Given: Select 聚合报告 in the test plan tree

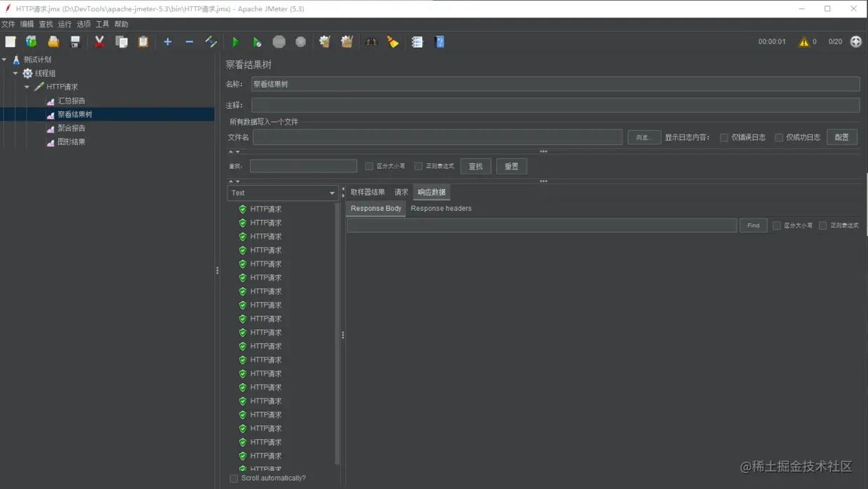Looking at the screenshot, I should pyautogui.click(x=71, y=128).
